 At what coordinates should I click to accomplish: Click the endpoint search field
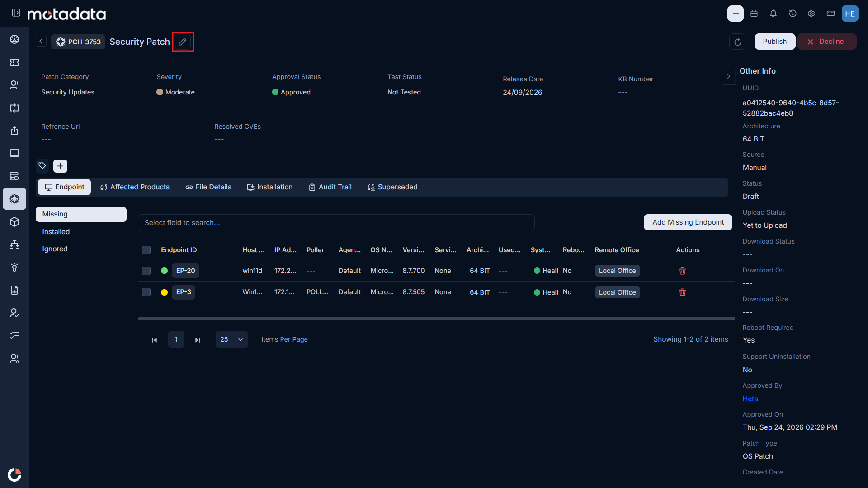(336, 223)
